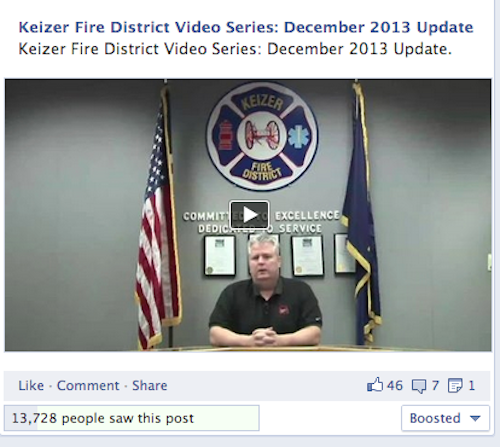The width and height of the screenshot is (500, 447).
Task: Click the 1 share count
Action: pyautogui.click(x=471, y=386)
